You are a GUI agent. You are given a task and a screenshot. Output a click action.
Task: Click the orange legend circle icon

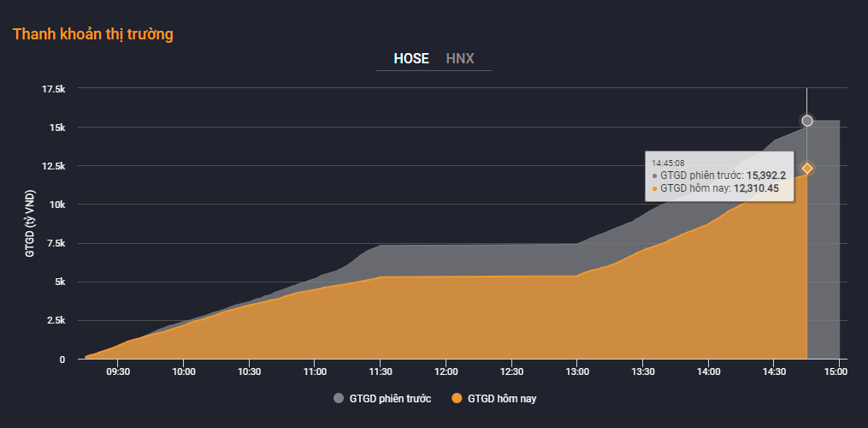457,399
